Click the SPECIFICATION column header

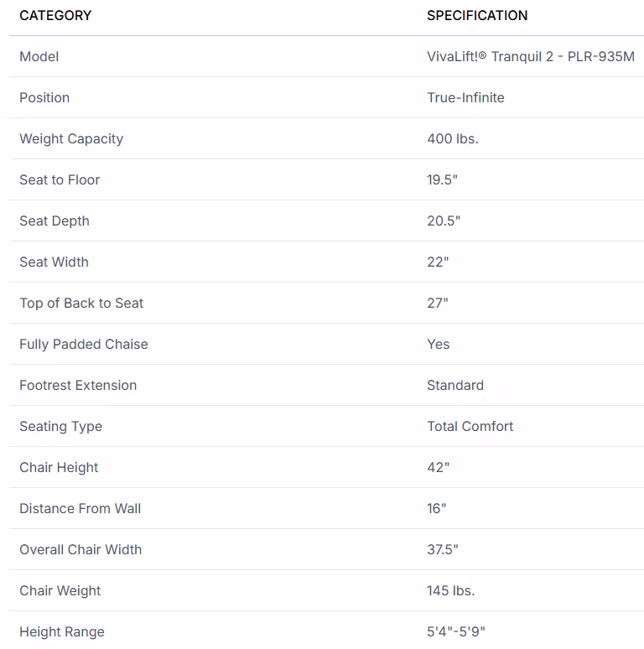coord(477,15)
